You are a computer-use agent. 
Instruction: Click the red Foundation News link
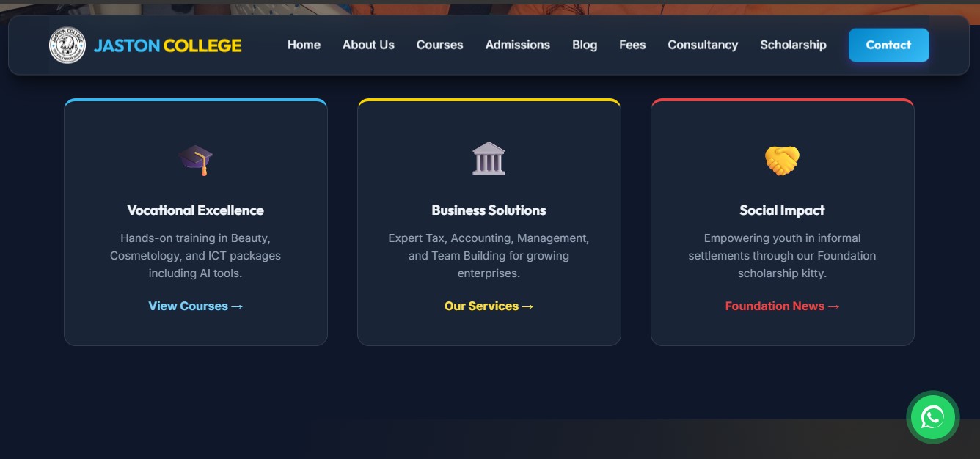point(782,306)
